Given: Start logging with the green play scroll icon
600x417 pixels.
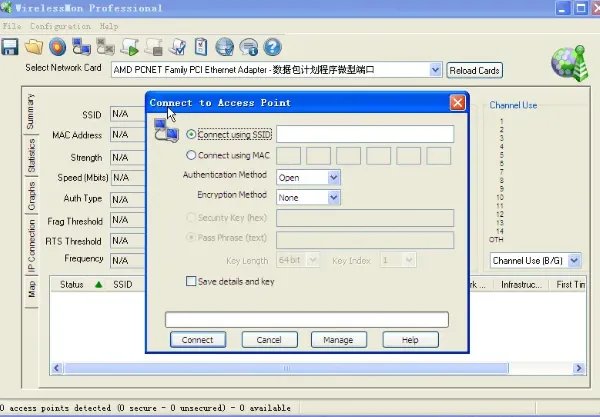Looking at the screenshot, I should [x=129, y=47].
